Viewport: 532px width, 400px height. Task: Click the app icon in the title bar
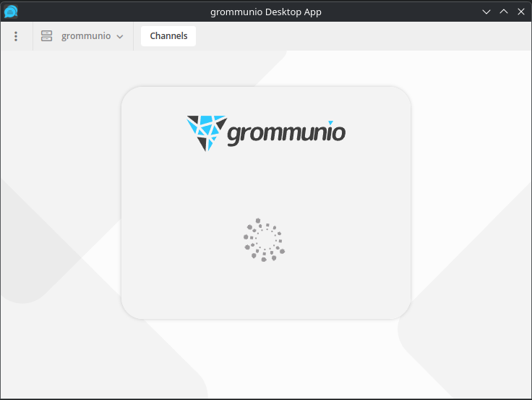[11, 12]
